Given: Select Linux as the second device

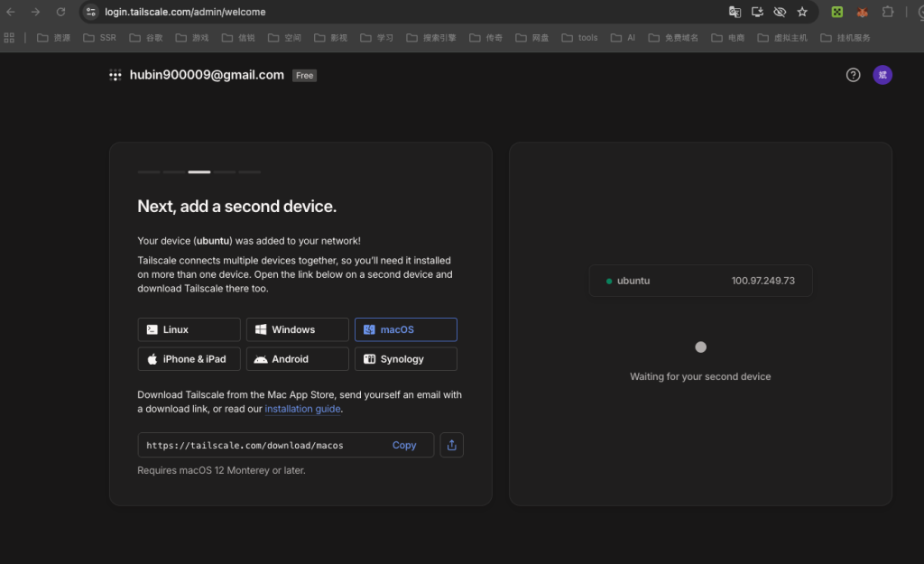Looking at the screenshot, I should pos(189,329).
